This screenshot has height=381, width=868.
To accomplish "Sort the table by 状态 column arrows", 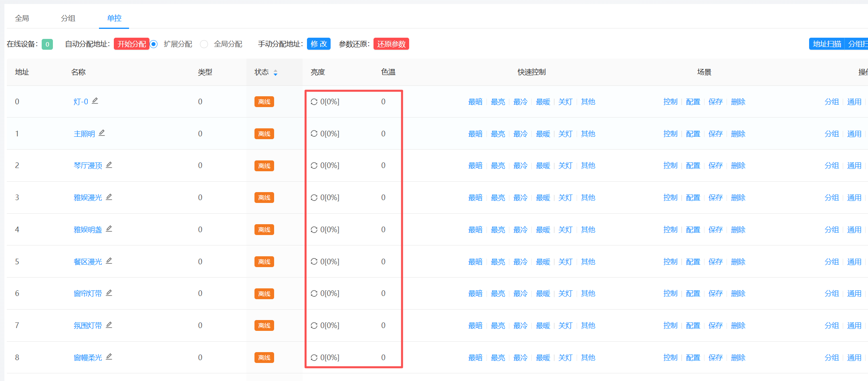I will [275, 73].
